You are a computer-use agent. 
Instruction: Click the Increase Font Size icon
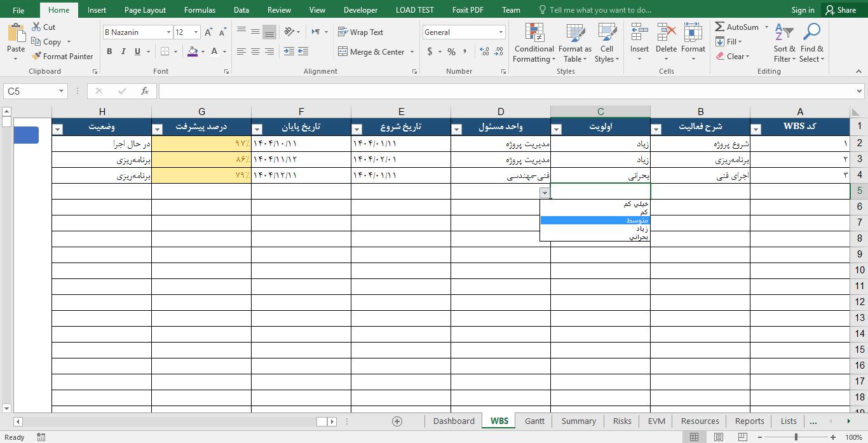coord(208,32)
